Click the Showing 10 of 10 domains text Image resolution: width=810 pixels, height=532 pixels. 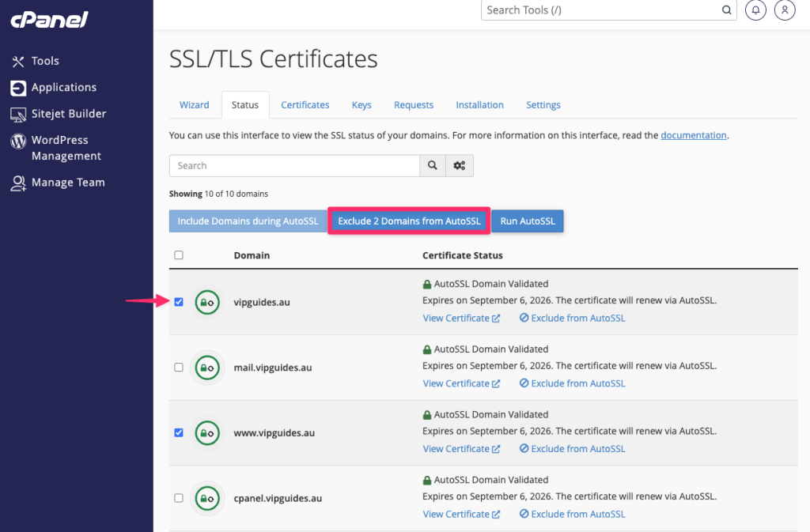click(x=218, y=194)
